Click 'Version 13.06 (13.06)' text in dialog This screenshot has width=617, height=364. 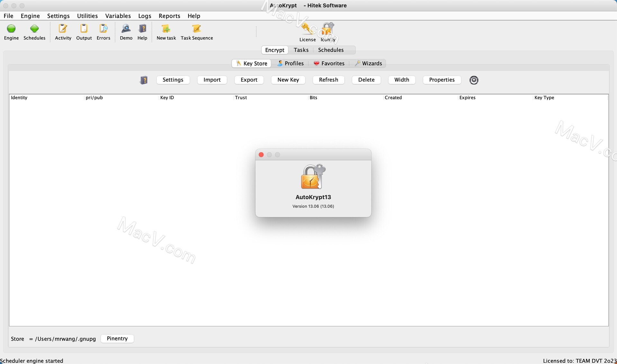pyautogui.click(x=313, y=206)
